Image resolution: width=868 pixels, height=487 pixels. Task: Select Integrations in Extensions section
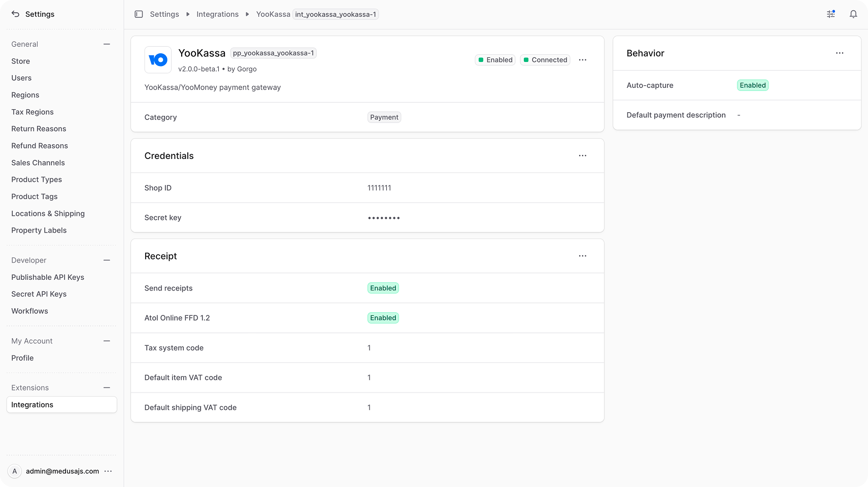[61, 405]
